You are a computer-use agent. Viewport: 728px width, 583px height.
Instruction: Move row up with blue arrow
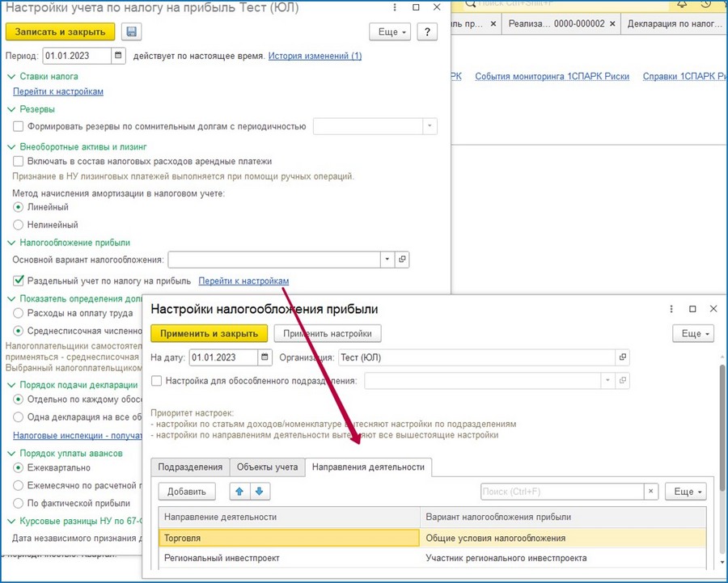(x=239, y=491)
